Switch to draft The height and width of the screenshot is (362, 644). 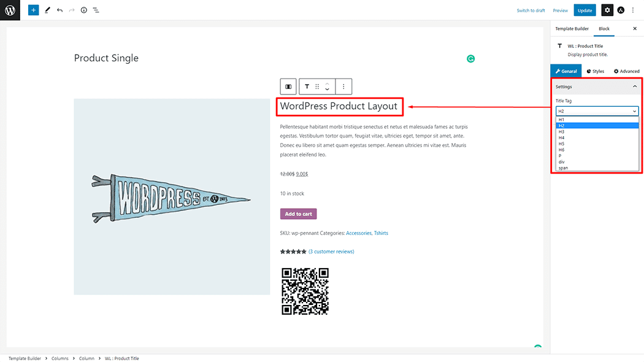click(x=531, y=10)
